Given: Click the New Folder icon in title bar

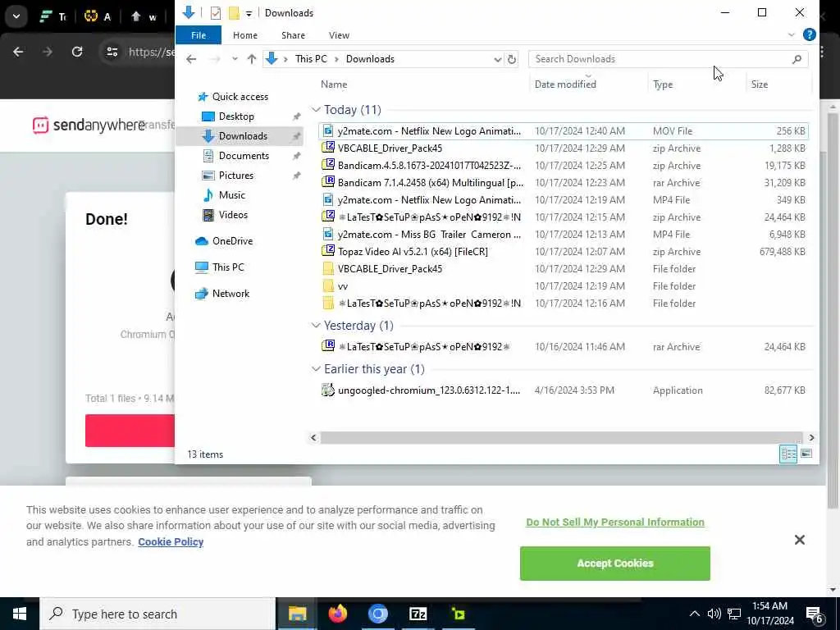Looking at the screenshot, I should click(234, 13).
